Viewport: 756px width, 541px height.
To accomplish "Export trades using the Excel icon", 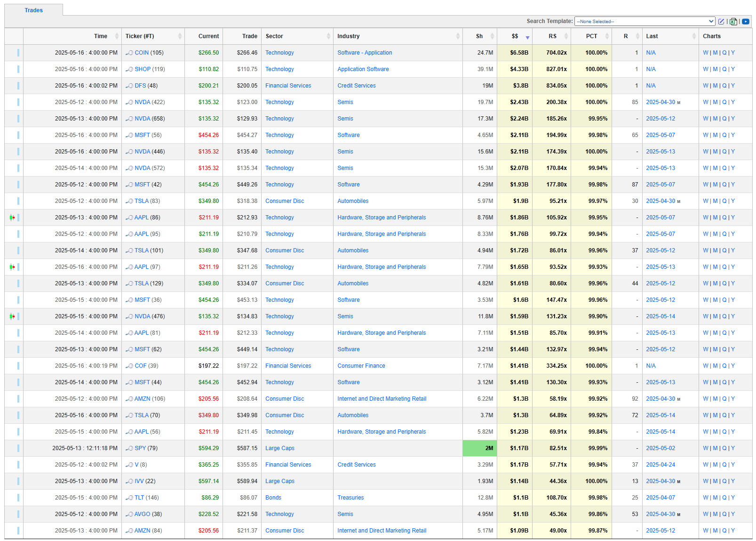I will pos(733,21).
